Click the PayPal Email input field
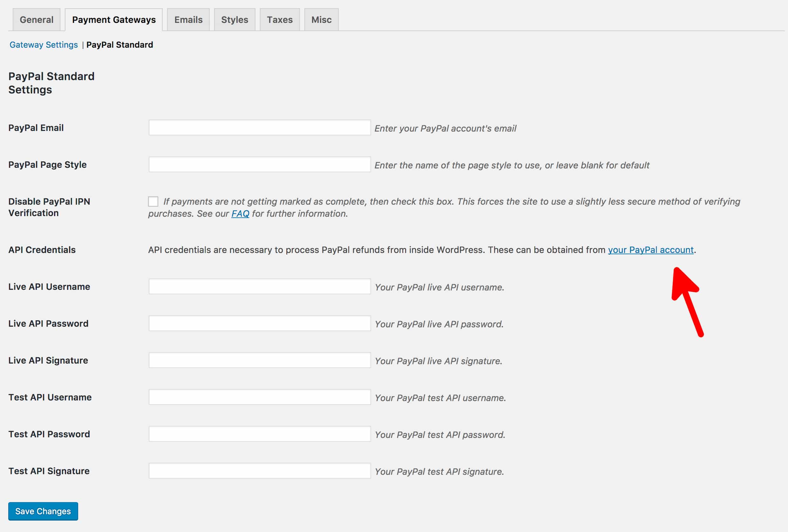This screenshot has width=788, height=532. click(260, 127)
